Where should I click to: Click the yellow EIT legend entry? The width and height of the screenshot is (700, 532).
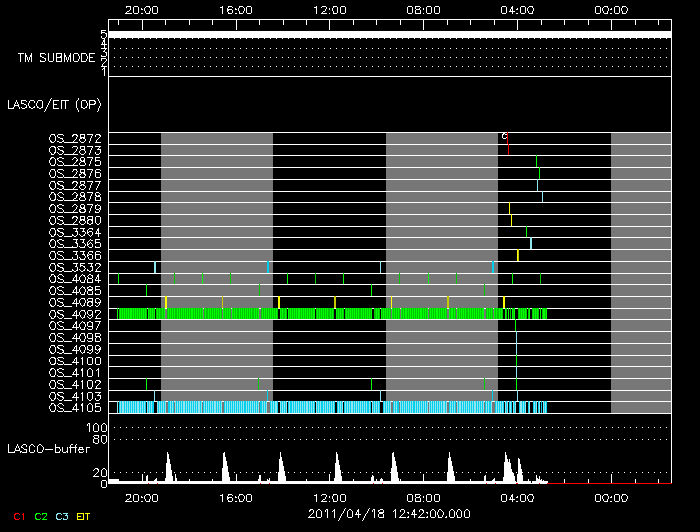click(83, 516)
